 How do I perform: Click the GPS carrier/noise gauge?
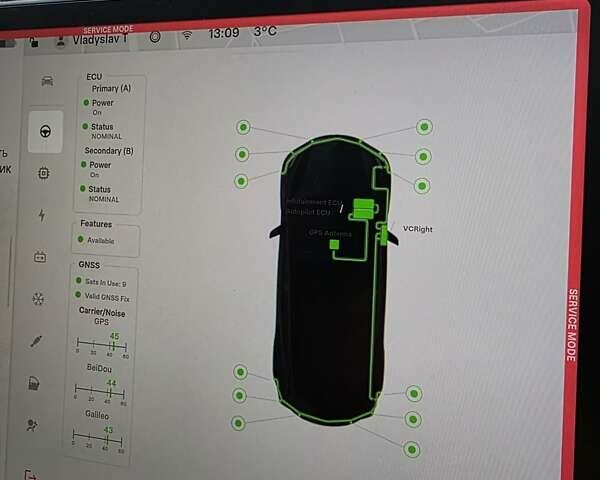tap(100, 346)
